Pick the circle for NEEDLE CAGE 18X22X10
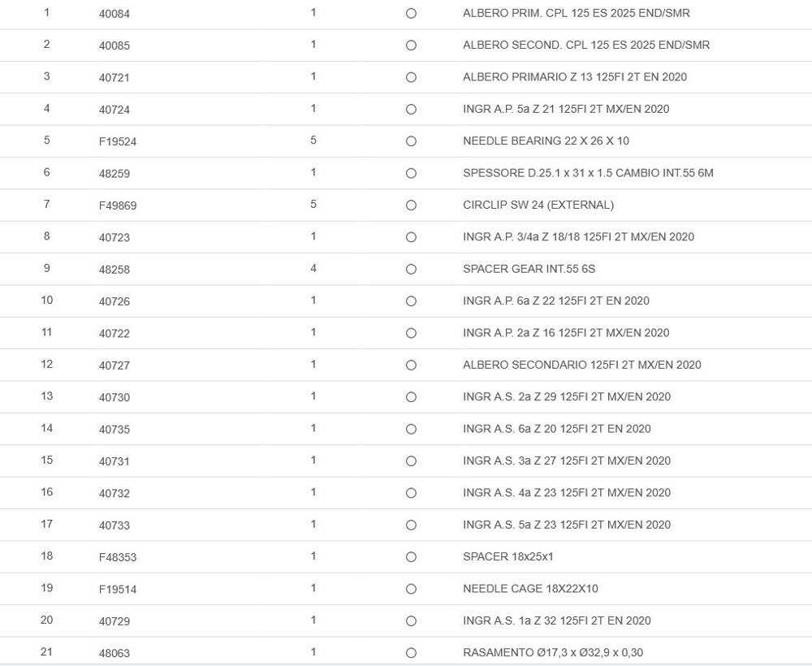Screen dimensions: 812x666 point(411,589)
